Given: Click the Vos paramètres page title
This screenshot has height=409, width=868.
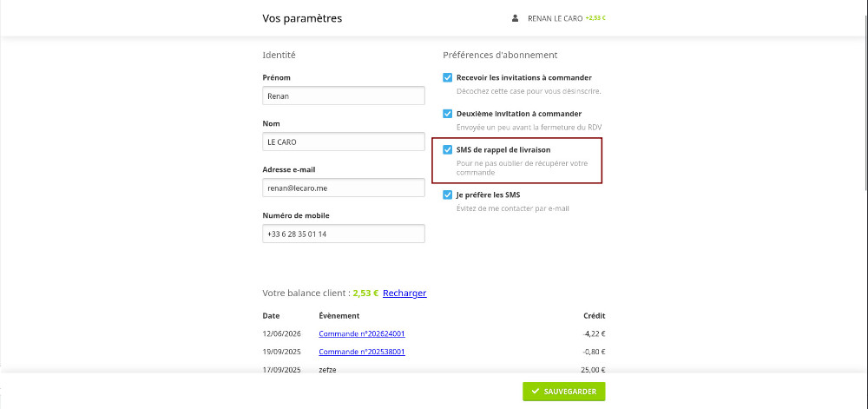Looking at the screenshot, I should coord(302,18).
